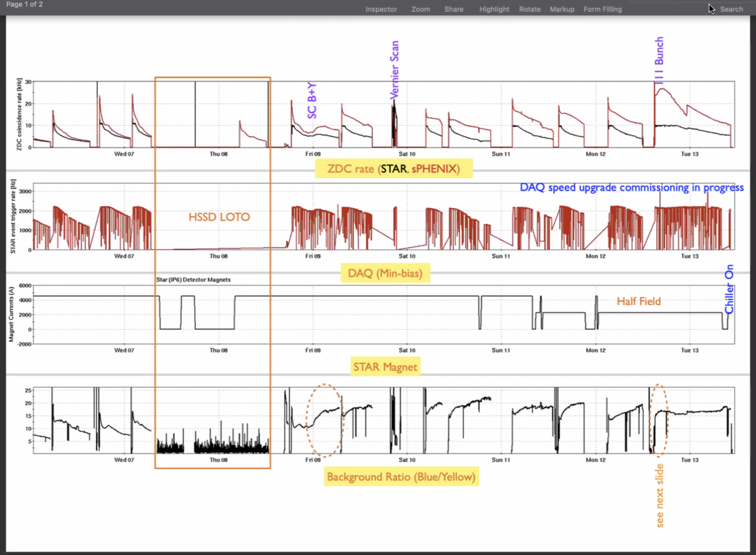Click the 'STAR Magnet' label
The height and width of the screenshot is (555, 756).
[x=385, y=367]
